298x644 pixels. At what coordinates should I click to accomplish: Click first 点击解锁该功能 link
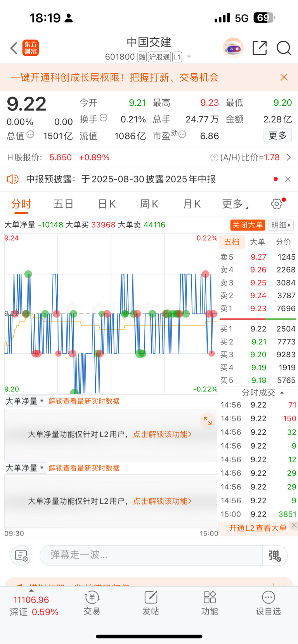coord(162,434)
